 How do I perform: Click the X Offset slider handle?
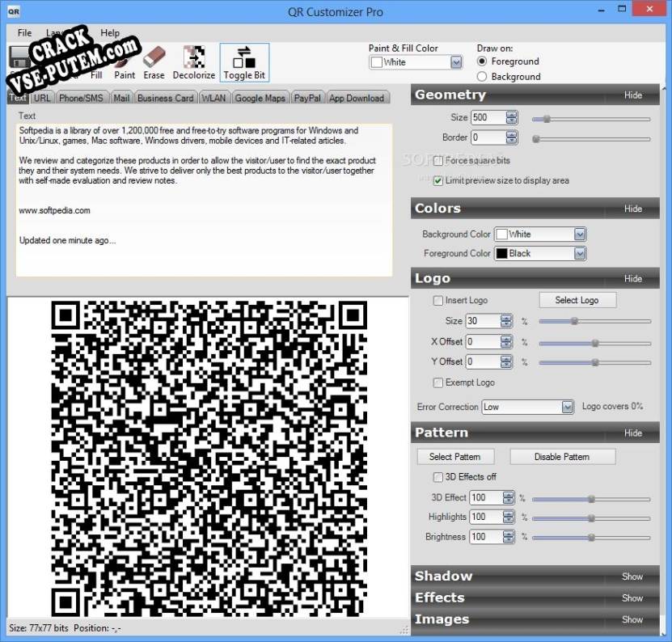click(595, 343)
